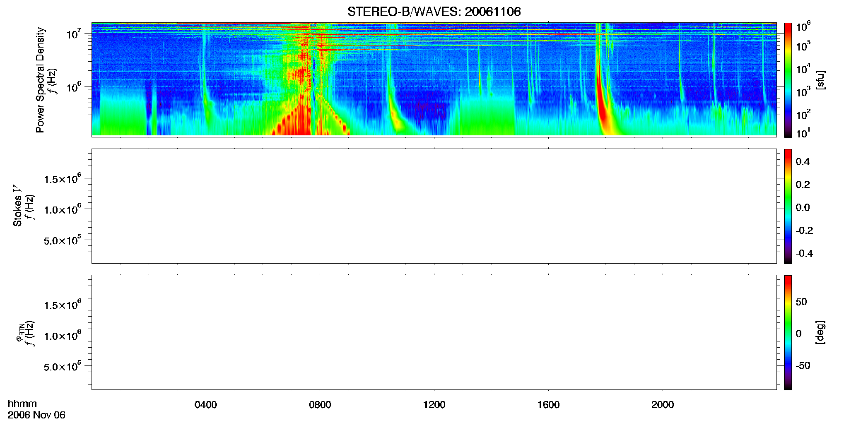Click the 2000 time tick label

point(663,405)
